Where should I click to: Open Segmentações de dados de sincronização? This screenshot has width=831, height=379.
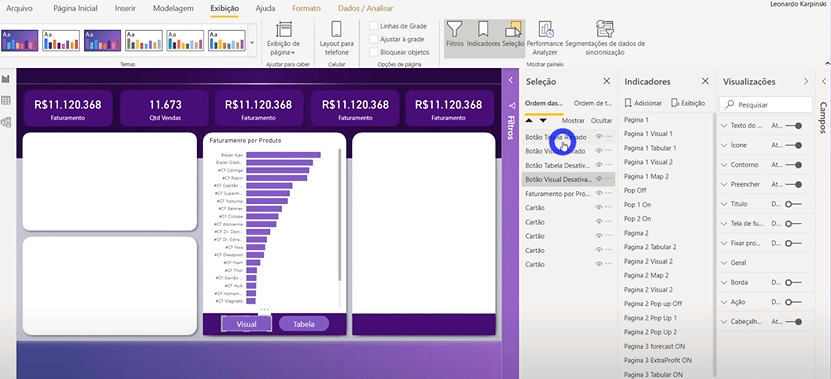[605, 38]
